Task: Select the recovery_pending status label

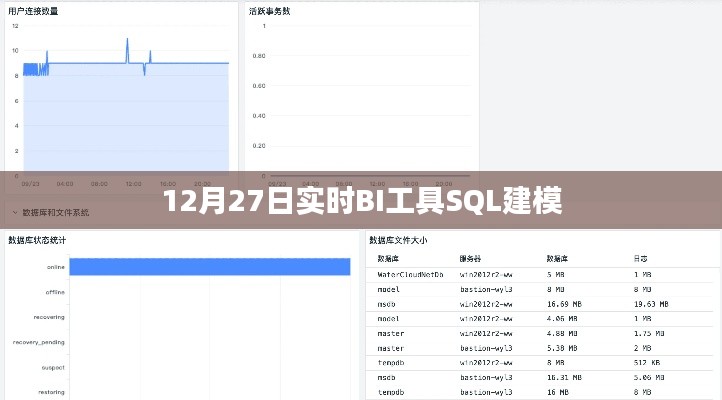Action: click(39, 342)
